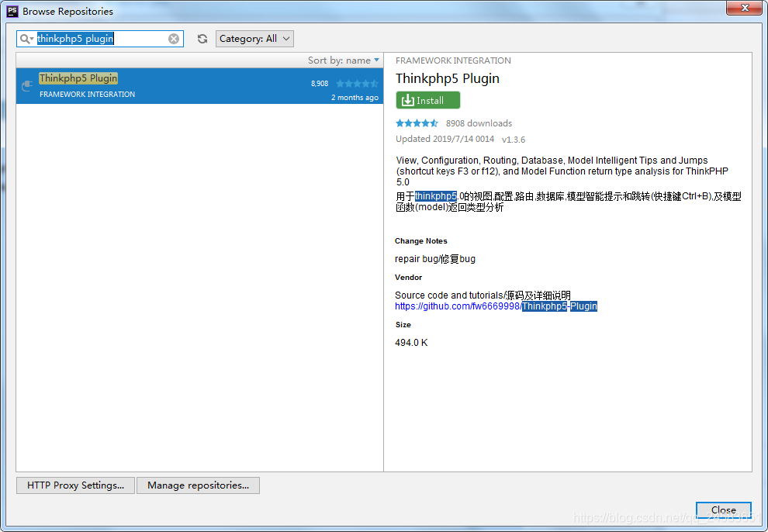Screen dimensions: 768x532
Task: Open the Sort by: name dropdown
Action: tap(344, 60)
